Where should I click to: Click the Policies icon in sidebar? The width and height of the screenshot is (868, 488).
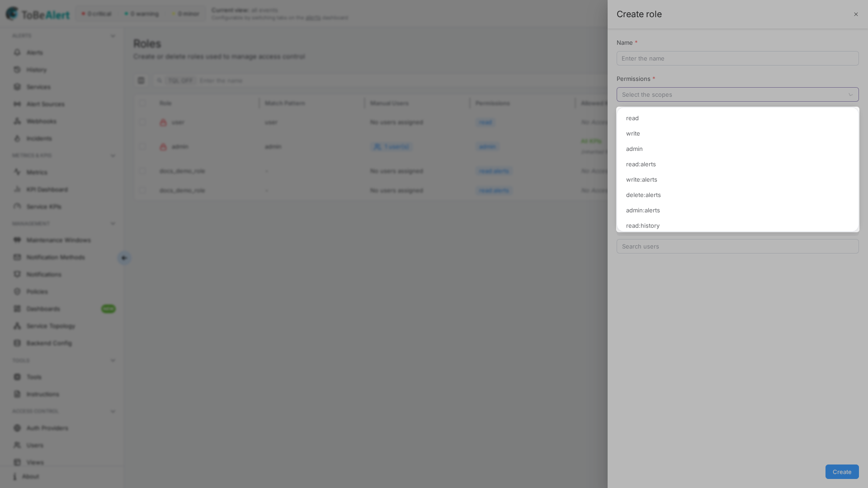(17, 291)
